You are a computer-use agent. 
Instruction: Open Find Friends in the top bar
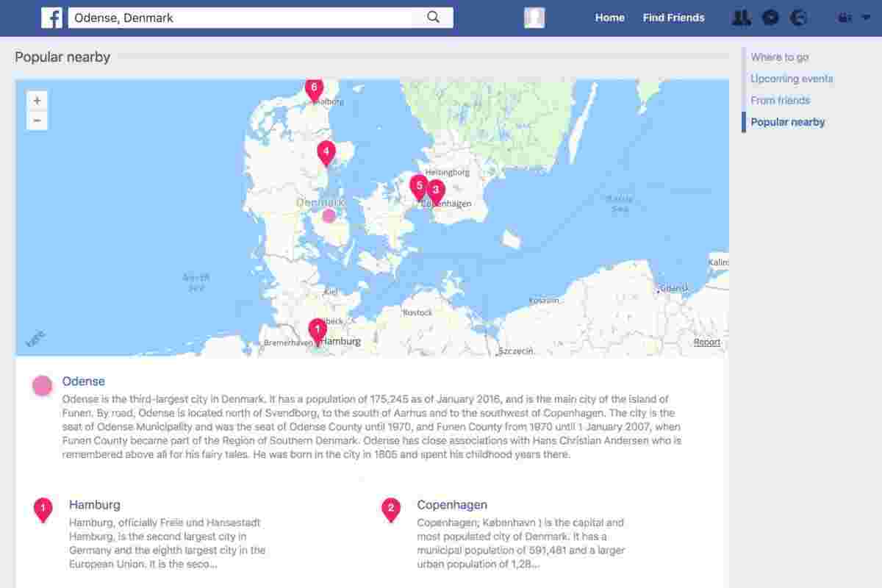tap(673, 18)
